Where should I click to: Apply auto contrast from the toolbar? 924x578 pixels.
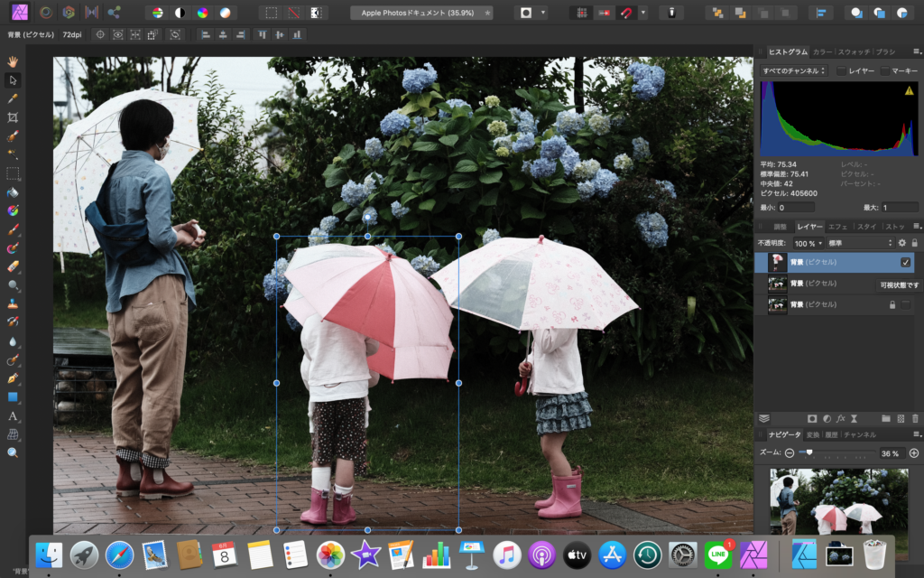(180, 13)
